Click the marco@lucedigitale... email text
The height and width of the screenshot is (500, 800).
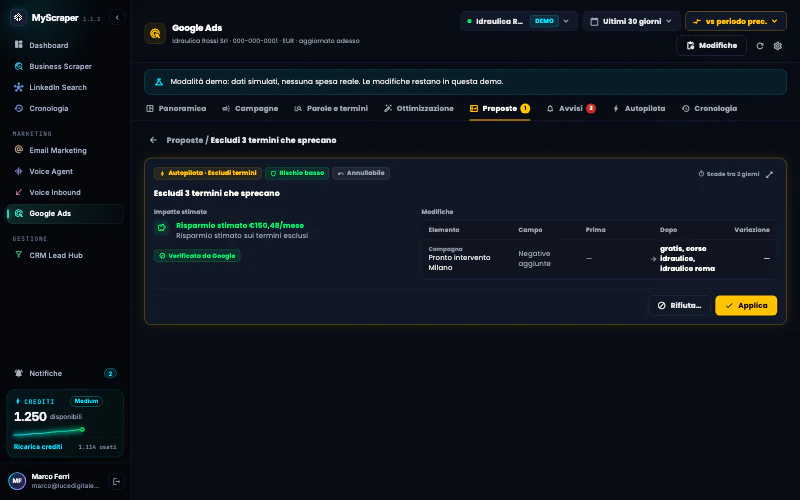65,486
